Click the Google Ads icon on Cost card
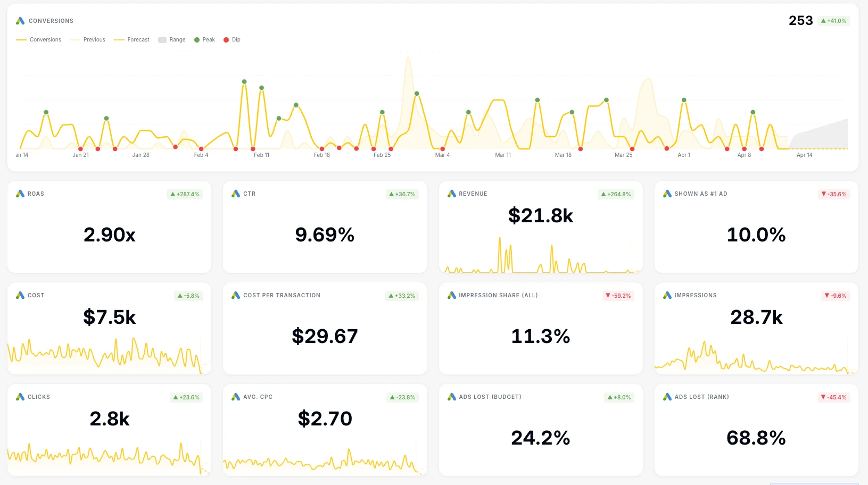 tap(20, 295)
